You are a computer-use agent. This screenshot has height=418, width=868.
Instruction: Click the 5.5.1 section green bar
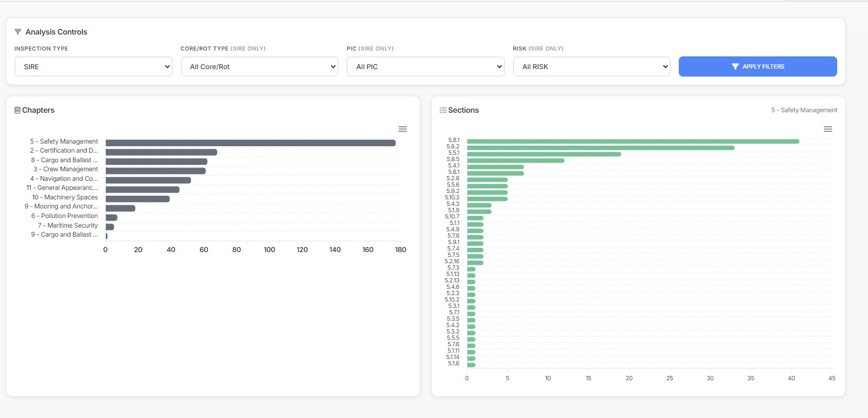point(544,154)
